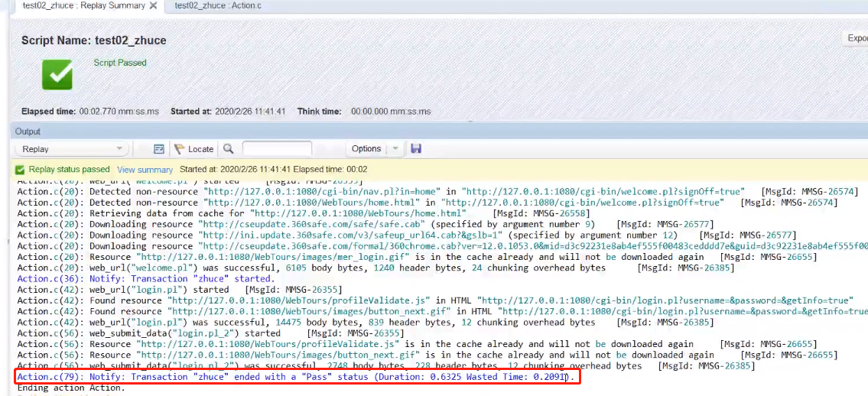Image resolution: width=868 pixels, height=396 pixels.
Task: Focus the output search text field
Action: 277,149
